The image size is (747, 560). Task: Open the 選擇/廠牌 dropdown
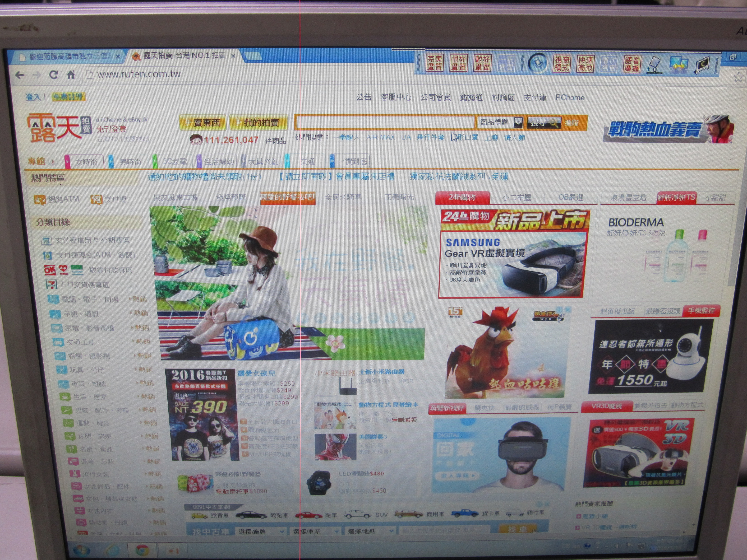point(261,532)
